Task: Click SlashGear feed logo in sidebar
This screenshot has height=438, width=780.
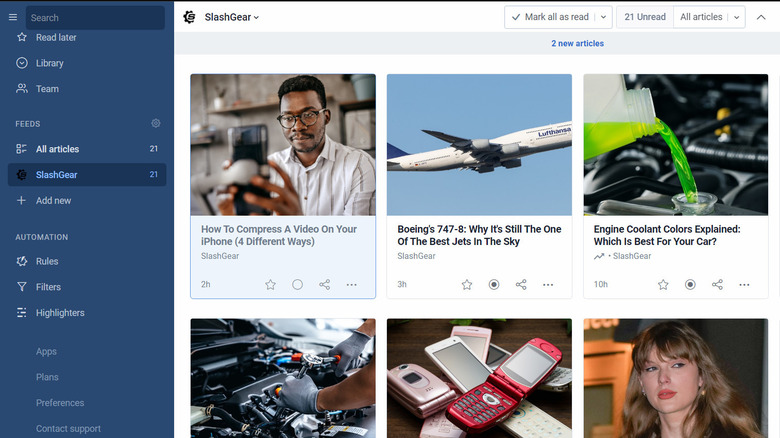Action: pos(21,175)
